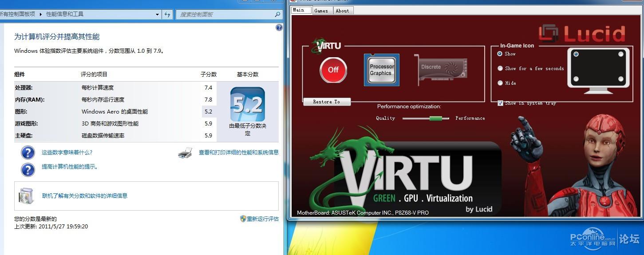Image resolution: width=644 pixels, height=255 pixels.
Task: Choose top-right icon position on monitor
Action: point(621,54)
